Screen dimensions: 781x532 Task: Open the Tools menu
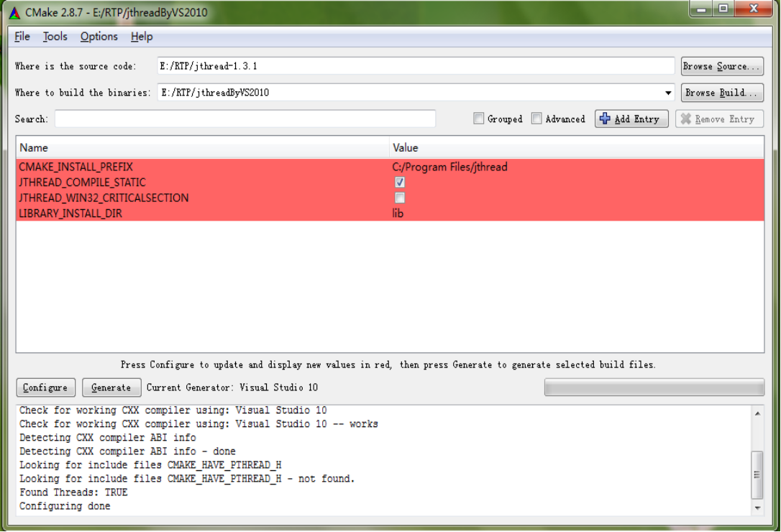coord(55,37)
